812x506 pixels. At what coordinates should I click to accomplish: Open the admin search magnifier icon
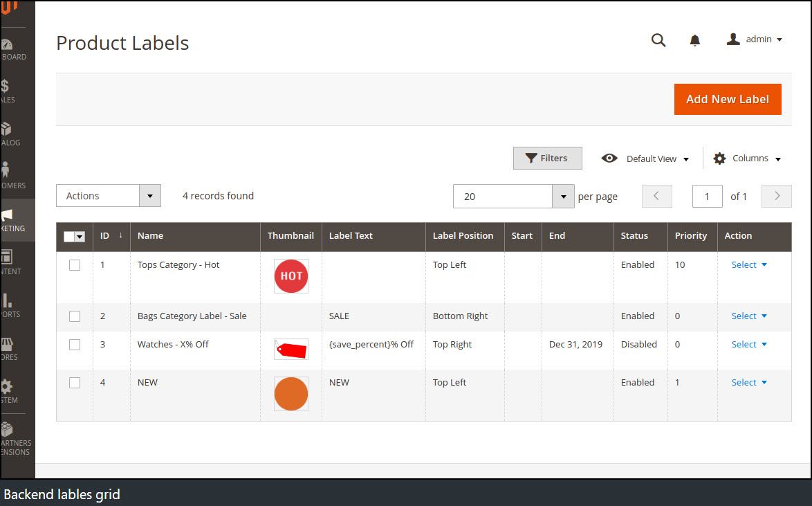658,40
